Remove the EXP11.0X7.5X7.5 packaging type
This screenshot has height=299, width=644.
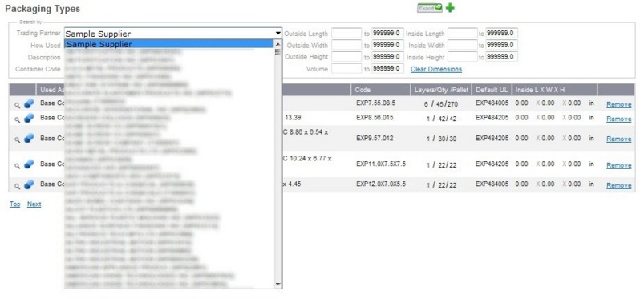[619, 165]
